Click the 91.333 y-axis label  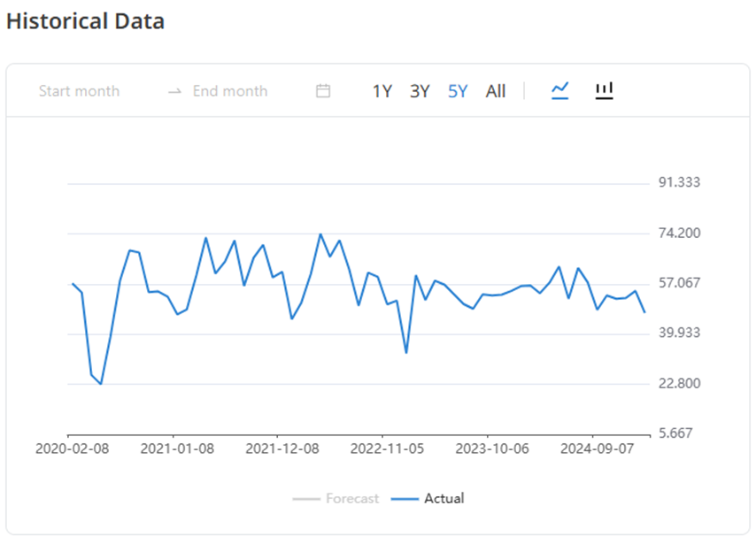coord(679,183)
